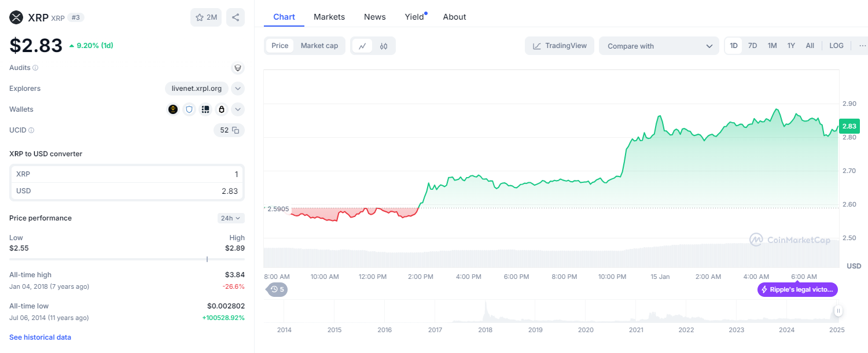
Task: Set chart range to 1D
Action: pyautogui.click(x=734, y=46)
